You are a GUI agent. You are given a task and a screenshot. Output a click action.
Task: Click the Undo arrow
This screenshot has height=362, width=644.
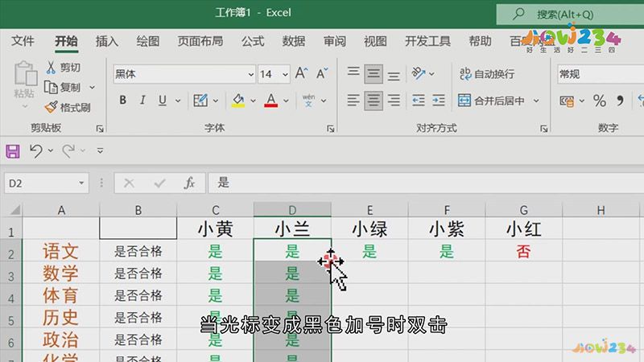[36, 151]
